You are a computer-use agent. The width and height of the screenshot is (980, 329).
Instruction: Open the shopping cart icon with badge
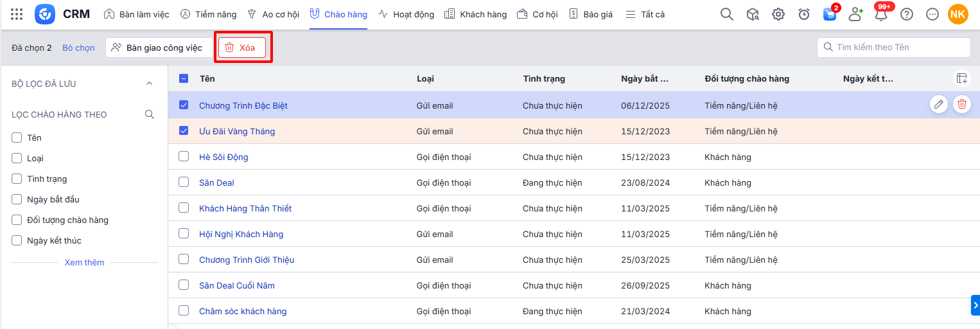tap(830, 14)
